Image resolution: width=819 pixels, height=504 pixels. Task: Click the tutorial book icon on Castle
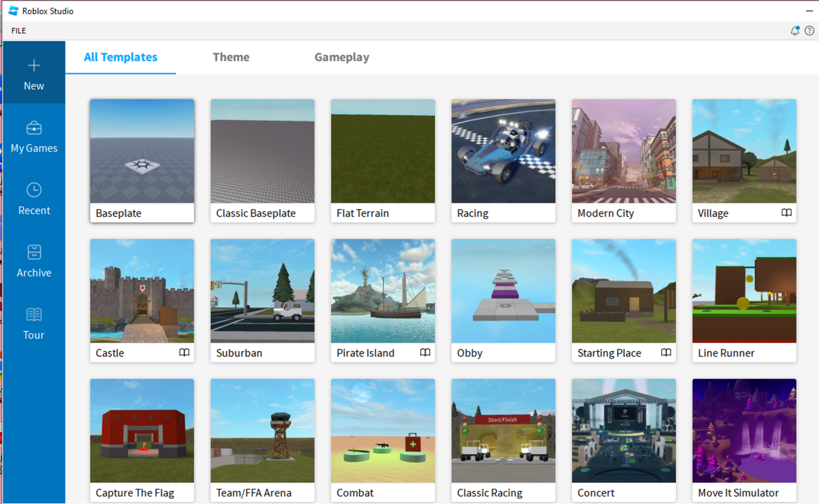184,352
